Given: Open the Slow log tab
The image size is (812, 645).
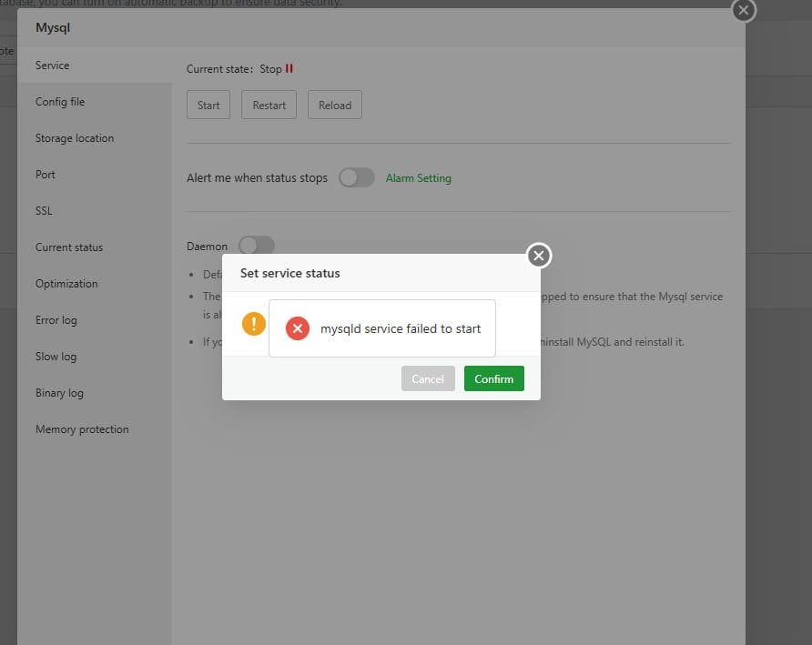Looking at the screenshot, I should 95,357.
